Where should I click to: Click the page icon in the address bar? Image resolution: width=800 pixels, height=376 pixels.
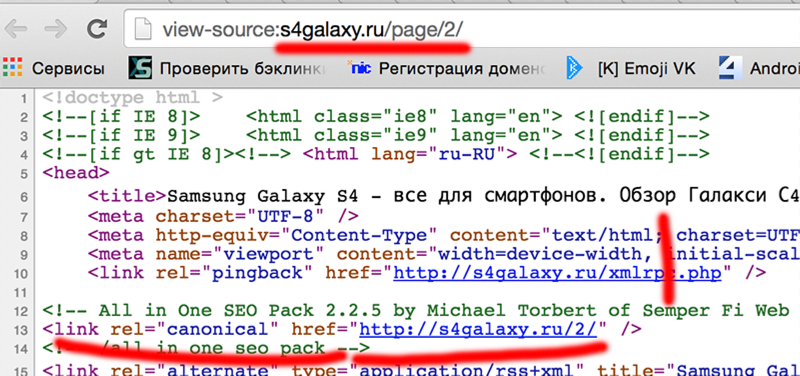coord(143,30)
